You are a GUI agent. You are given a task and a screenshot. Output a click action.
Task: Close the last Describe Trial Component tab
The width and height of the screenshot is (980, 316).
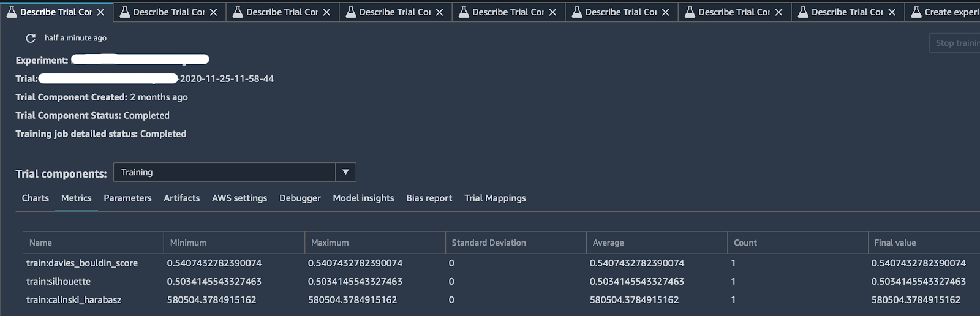(x=892, y=12)
